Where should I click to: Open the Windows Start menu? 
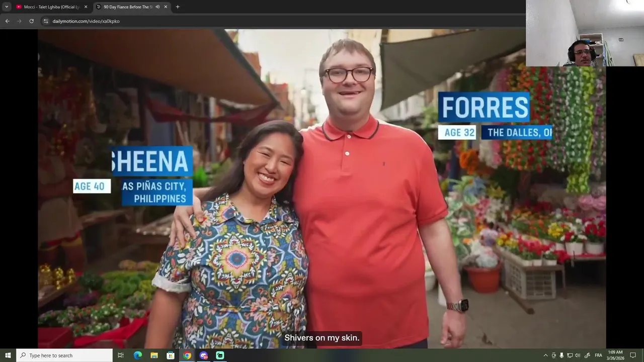8,355
